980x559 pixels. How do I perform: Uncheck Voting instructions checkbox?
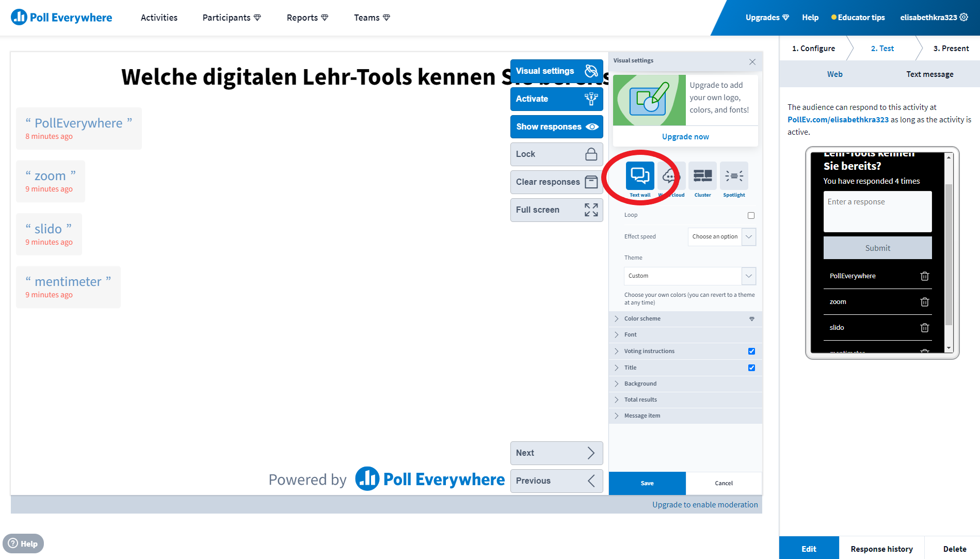pos(751,352)
